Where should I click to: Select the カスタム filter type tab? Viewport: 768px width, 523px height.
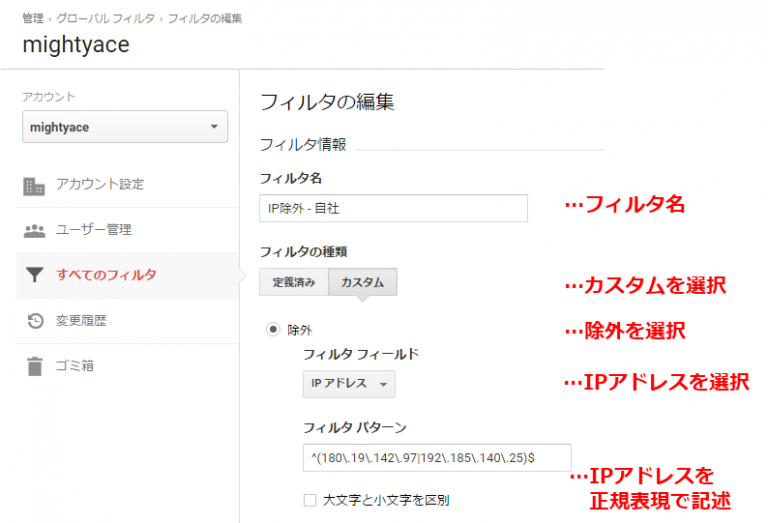(363, 282)
